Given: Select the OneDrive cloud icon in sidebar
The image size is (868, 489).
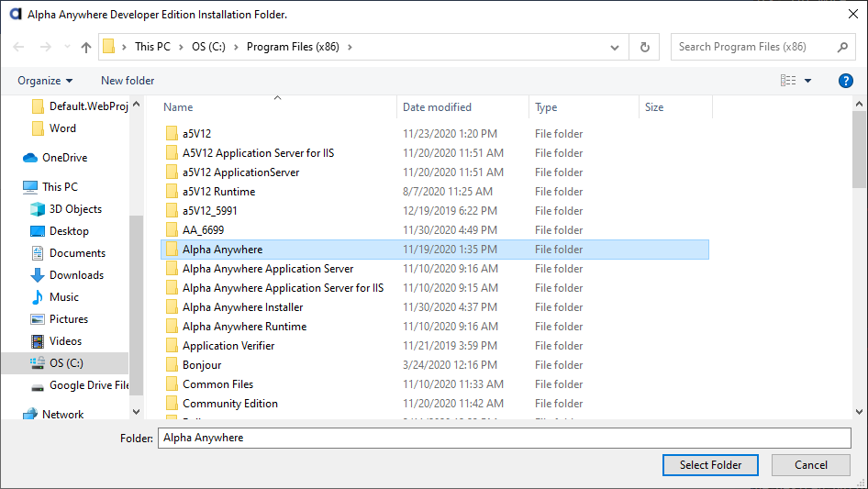Looking at the screenshot, I should pyautogui.click(x=30, y=158).
